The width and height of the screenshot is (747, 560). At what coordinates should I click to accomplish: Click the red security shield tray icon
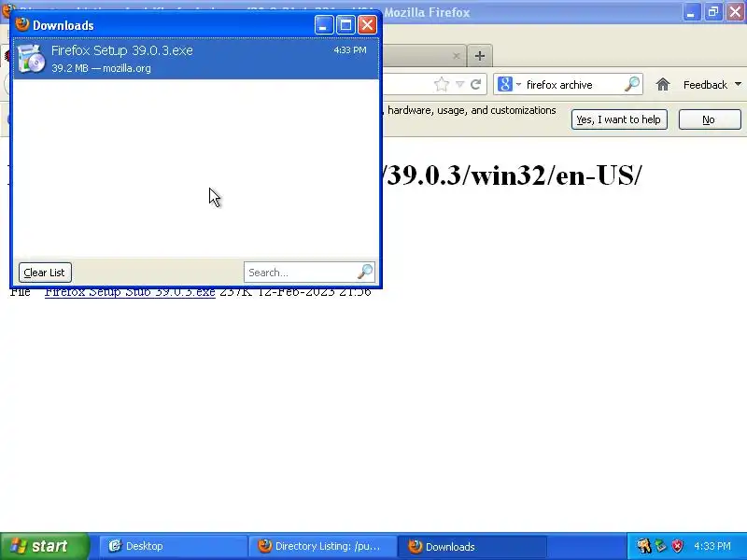(677, 546)
